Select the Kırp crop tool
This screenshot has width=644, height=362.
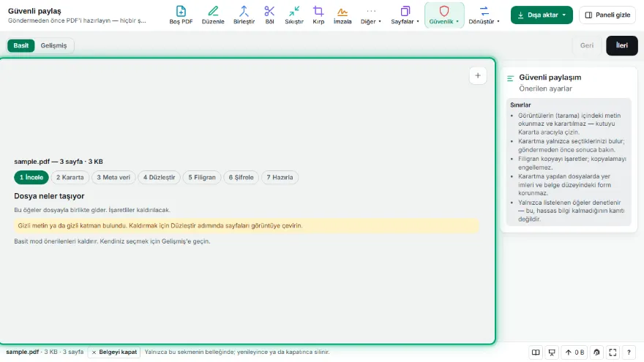[x=318, y=15]
